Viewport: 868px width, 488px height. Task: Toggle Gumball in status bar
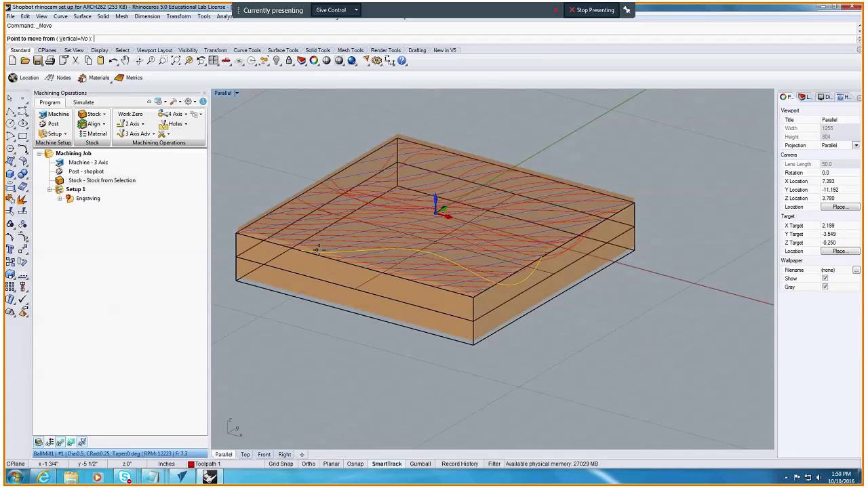pyautogui.click(x=420, y=464)
